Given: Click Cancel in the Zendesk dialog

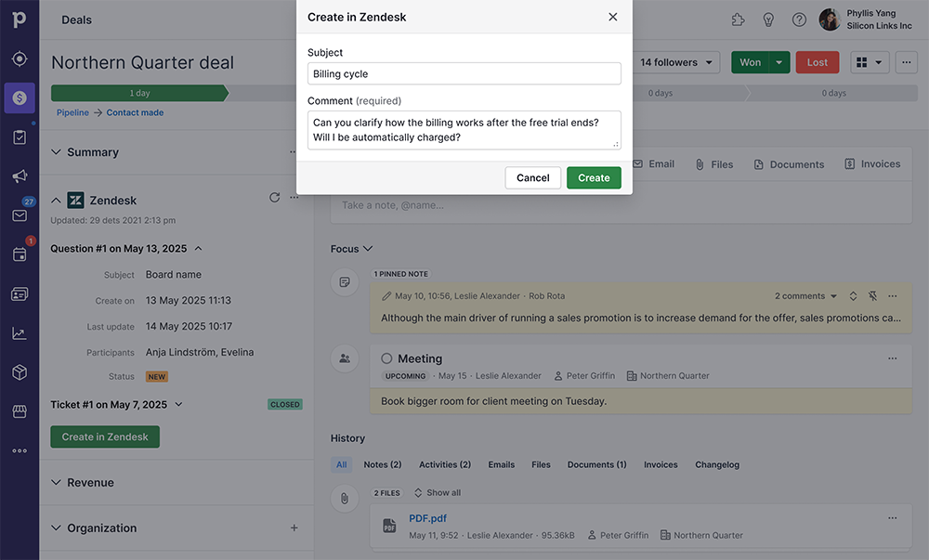Looking at the screenshot, I should [532, 177].
